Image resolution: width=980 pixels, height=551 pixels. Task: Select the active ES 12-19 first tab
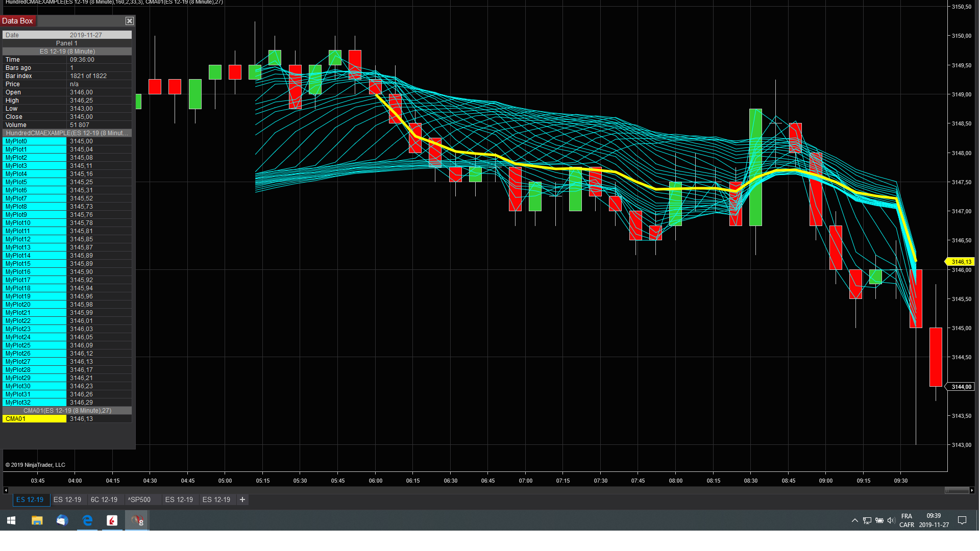click(x=30, y=499)
